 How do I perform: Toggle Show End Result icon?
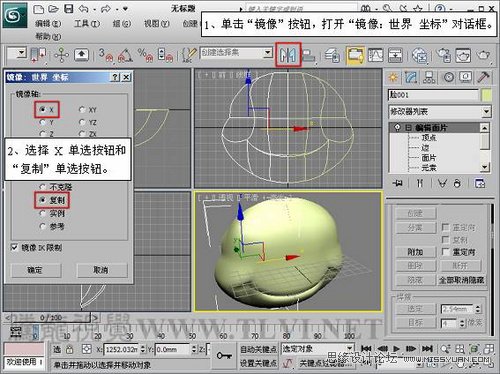click(x=420, y=183)
